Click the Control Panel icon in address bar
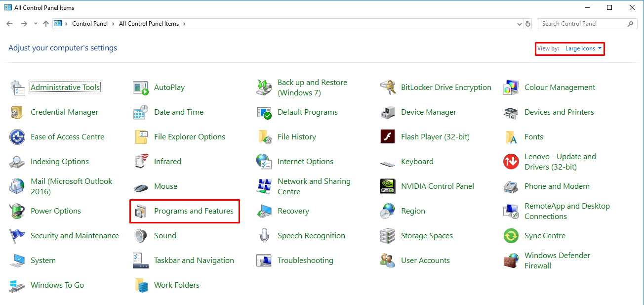 coord(58,24)
